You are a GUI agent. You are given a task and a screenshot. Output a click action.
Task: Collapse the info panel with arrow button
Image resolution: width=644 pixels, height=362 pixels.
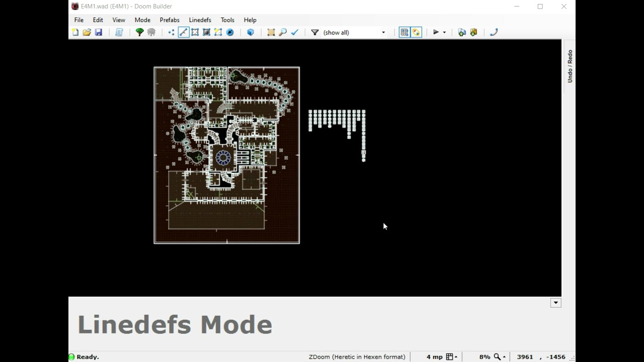556,303
